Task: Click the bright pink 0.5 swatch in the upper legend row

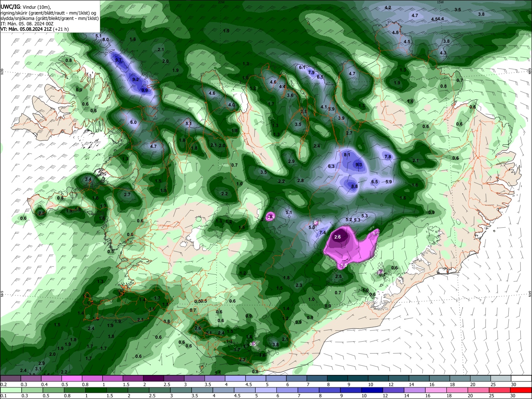Action: 71,379
